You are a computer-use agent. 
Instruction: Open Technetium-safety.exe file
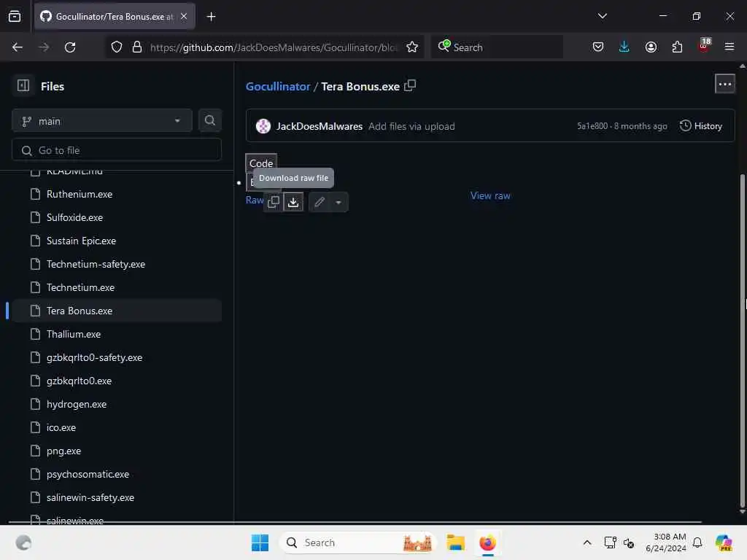(117, 264)
